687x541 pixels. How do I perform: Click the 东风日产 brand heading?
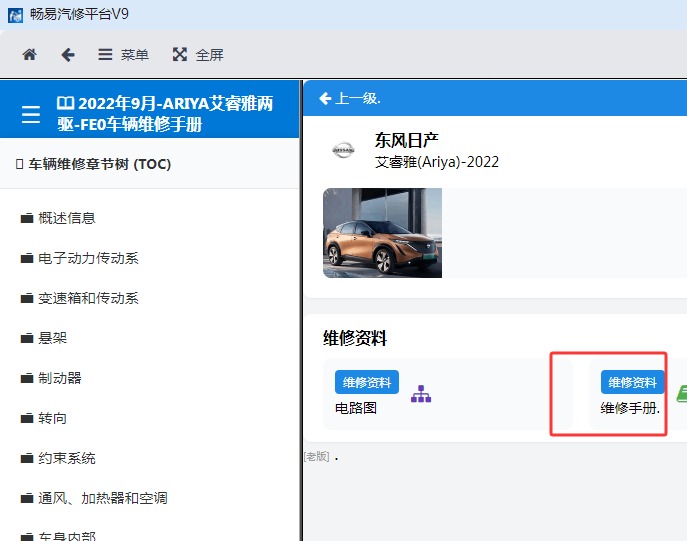click(407, 140)
